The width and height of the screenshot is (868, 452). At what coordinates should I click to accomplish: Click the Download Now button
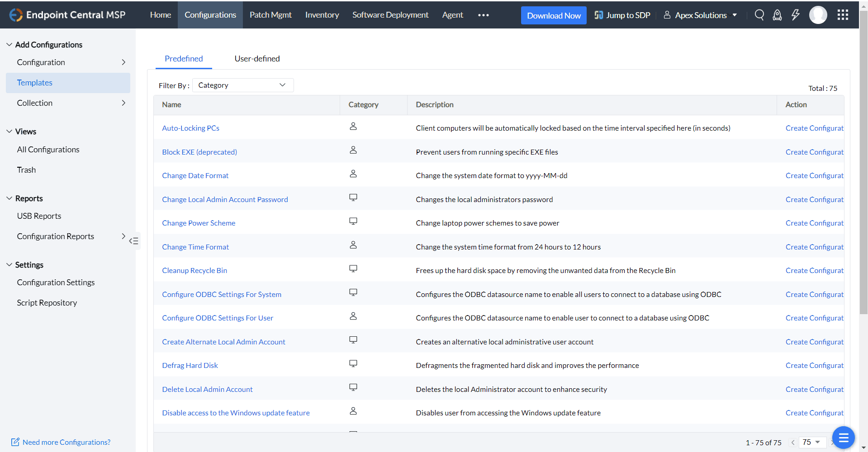[x=554, y=15]
